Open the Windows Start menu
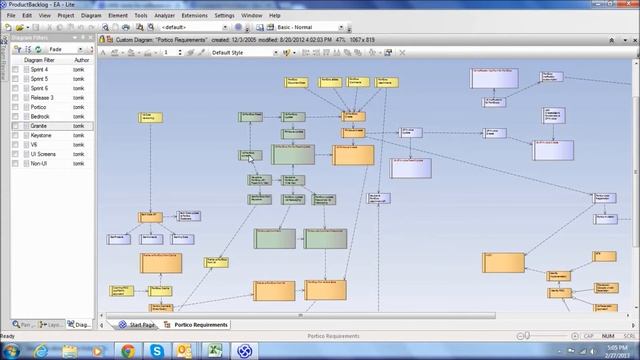Viewport: 640px width, 360px height. click(x=11, y=351)
